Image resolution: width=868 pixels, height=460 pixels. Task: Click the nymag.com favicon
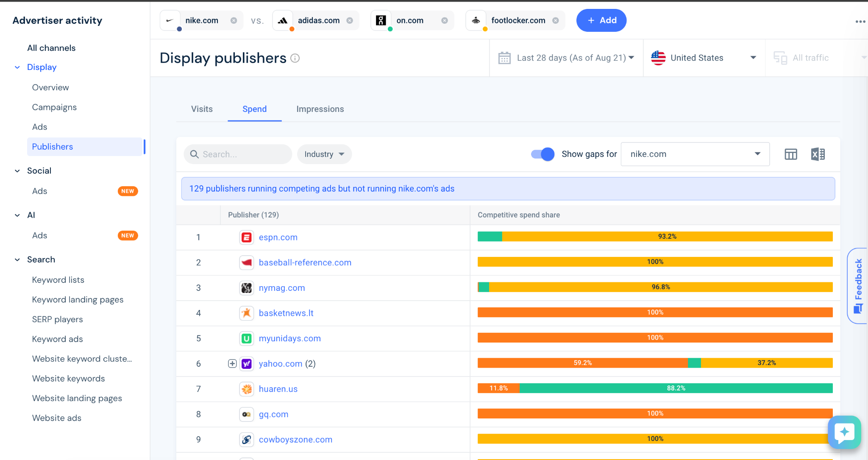point(247,288)
